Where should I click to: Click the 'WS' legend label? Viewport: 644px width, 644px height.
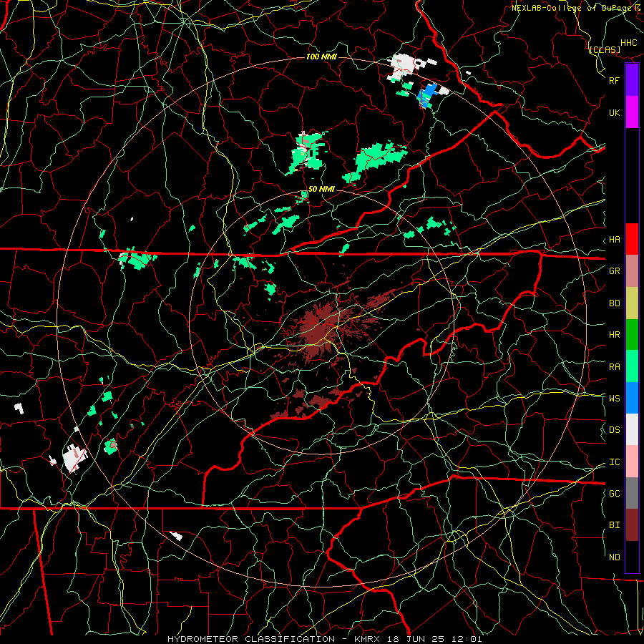pos(614,398)
